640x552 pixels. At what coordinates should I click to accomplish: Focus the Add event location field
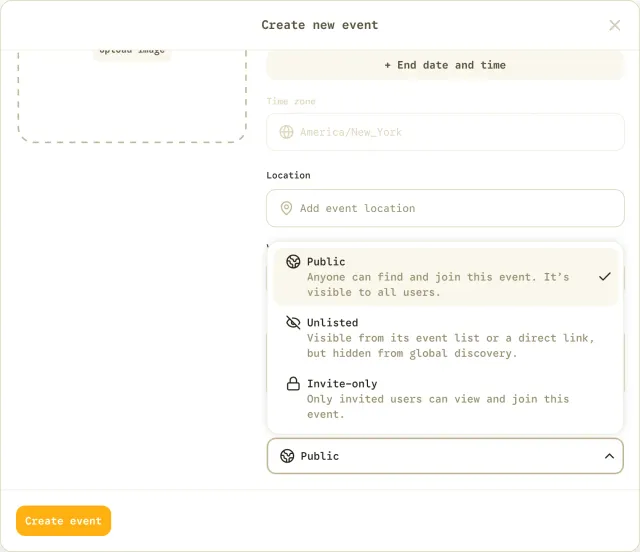[x=445, y=208]
